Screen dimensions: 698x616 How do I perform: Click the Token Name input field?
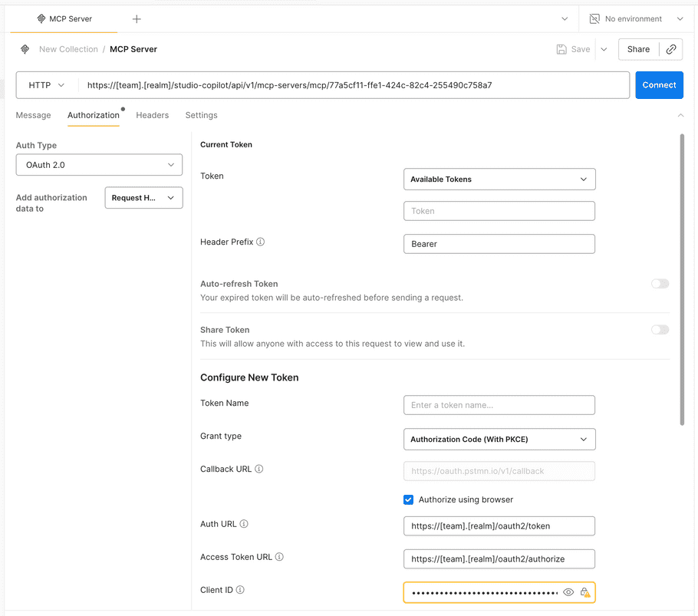coord(499,405)
